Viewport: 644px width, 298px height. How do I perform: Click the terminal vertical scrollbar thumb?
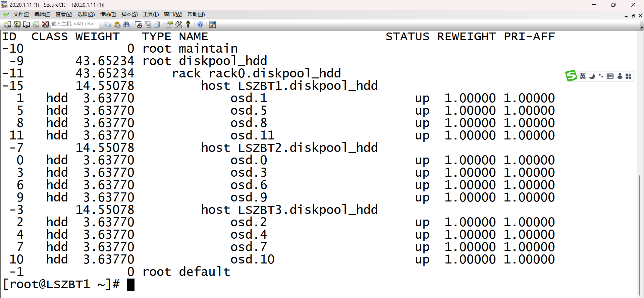pos(640,235)
